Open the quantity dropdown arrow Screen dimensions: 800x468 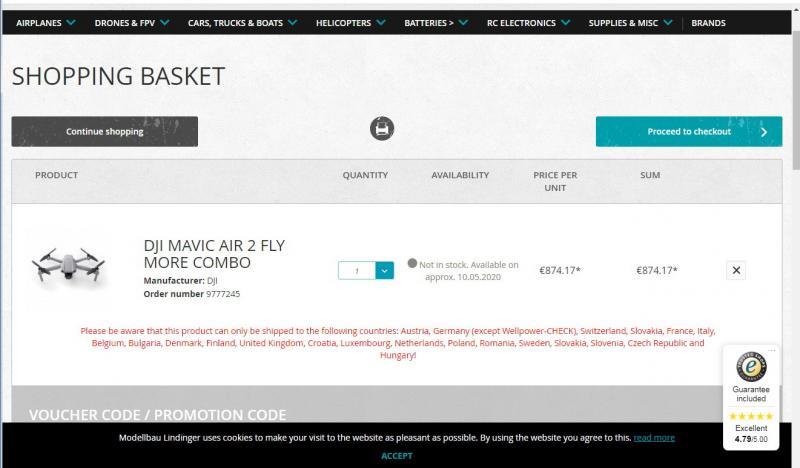[x=385, y=270]
